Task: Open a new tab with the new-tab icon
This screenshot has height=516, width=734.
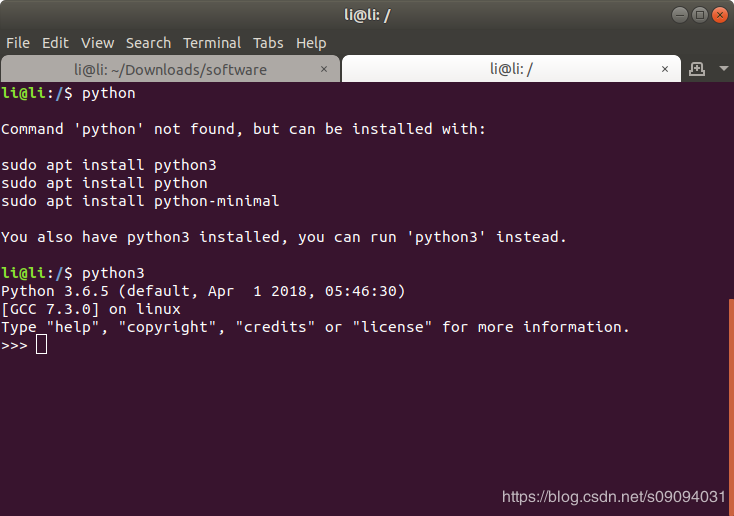Action: click(697, 69)
